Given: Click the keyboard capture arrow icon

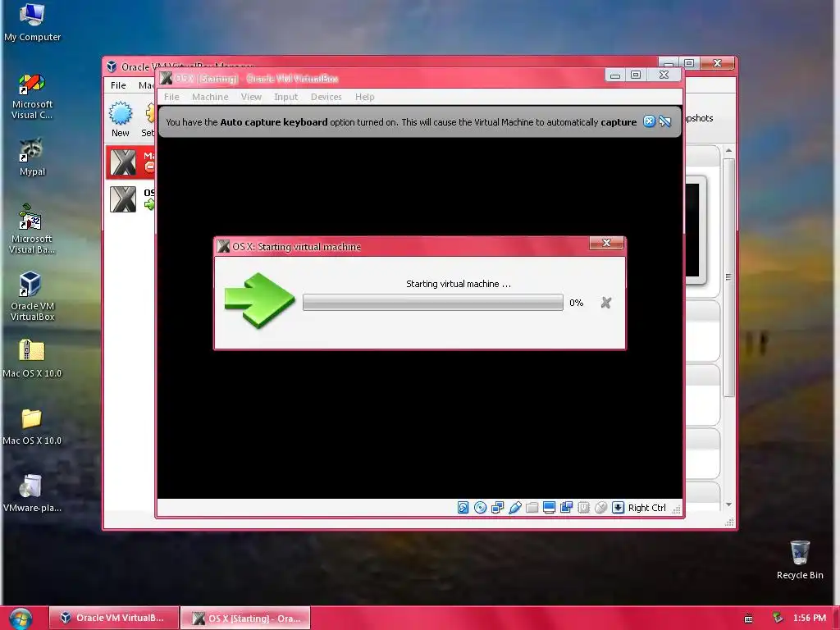Looking at the screenshot, I should [x=618, y=507].
